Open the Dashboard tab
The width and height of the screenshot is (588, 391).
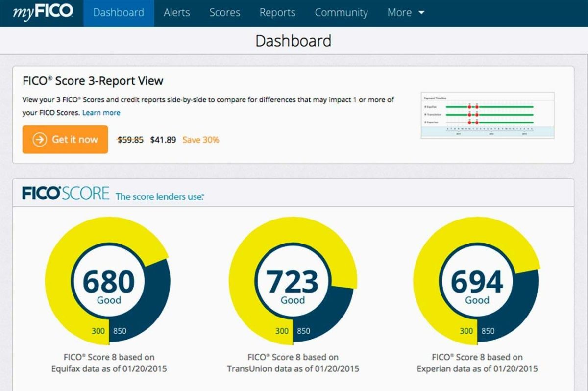[x=119, y=13]
